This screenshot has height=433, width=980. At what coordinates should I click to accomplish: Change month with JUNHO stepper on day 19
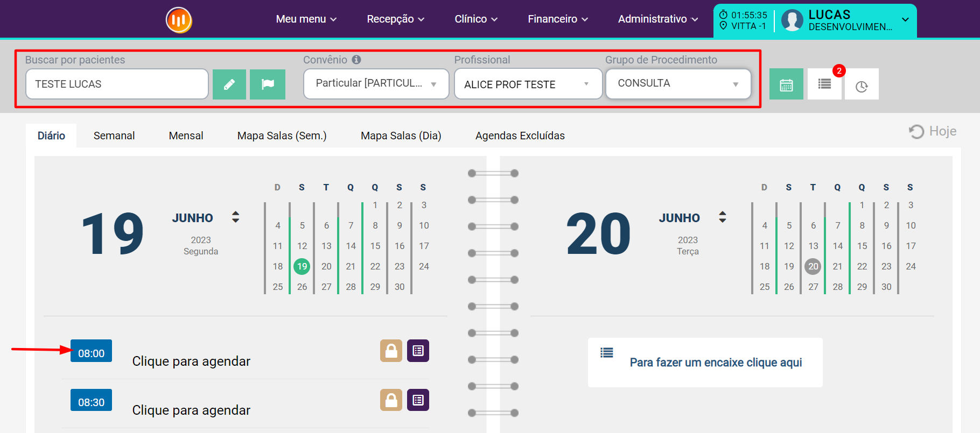pyautogui.click(x=235, y=217)
